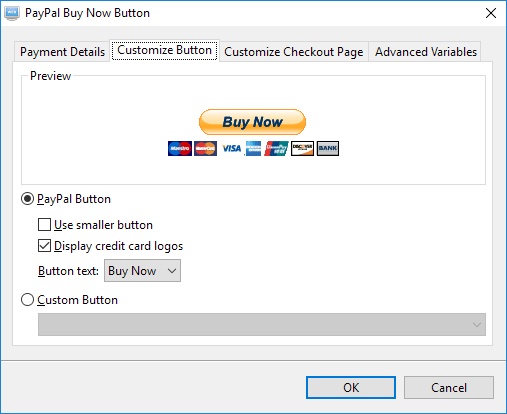The image size is (507, 414).
Task: Select the Customize Button tab
Action: point(164,50)
